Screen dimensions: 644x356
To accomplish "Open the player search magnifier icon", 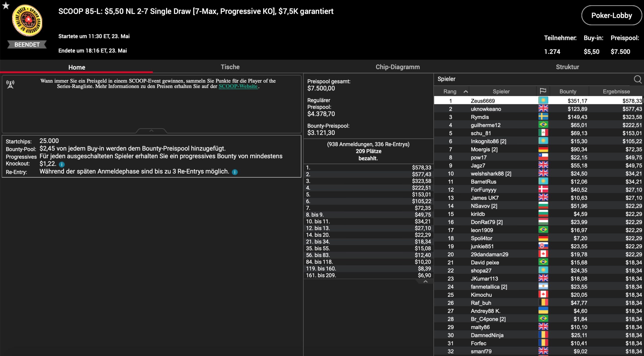I will (637, 79).
